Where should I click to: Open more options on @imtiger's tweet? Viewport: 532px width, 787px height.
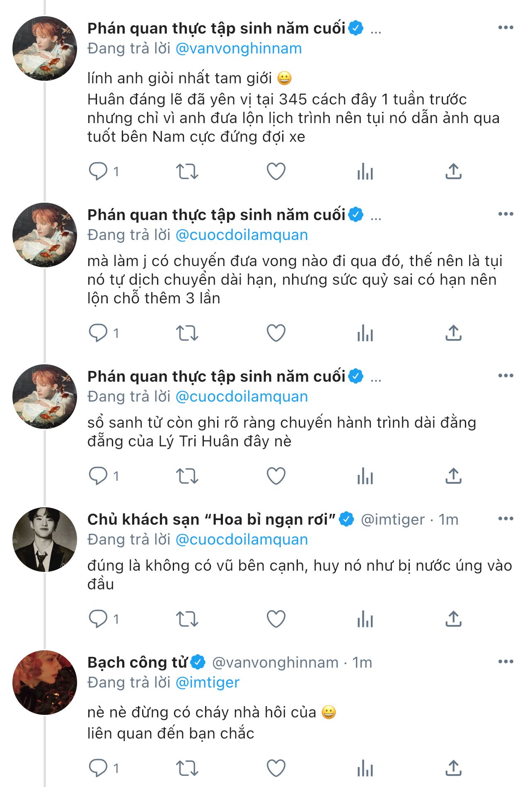click(505, 519)
